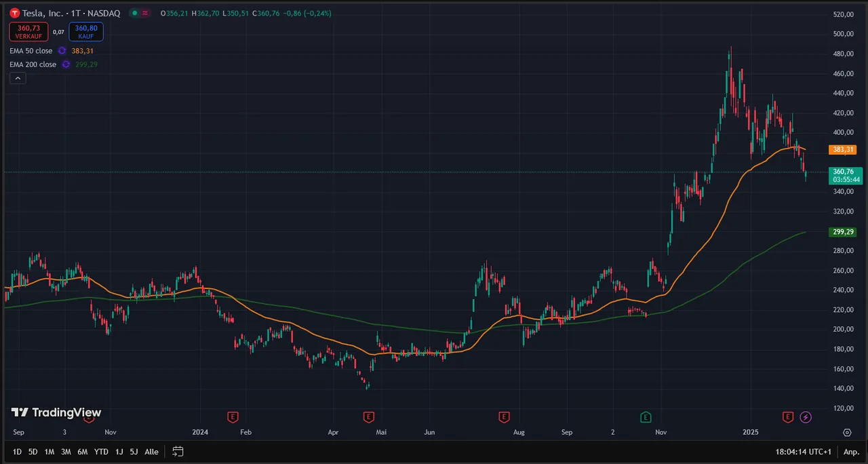Click the red VERKAUF 360,73 button

29,31
